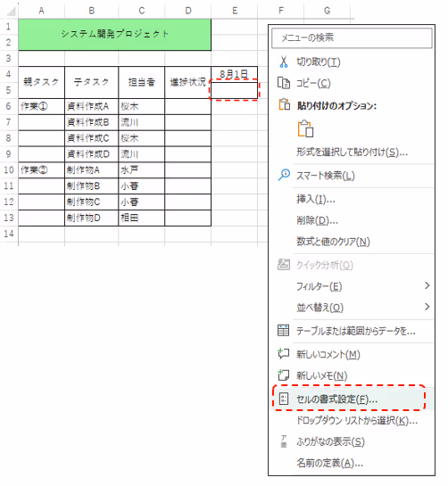Open the フィルター(E) menu item
Screen dimensions: 448x486
pyautogui.click(x=352, y=286)
